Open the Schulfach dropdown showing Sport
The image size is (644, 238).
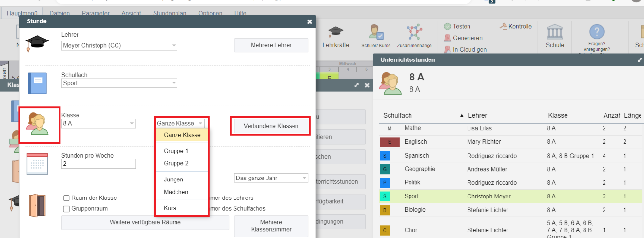point(119,83)
